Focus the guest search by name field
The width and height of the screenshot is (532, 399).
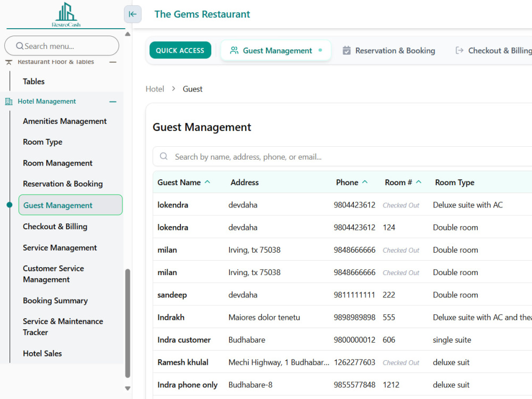[x=342, y=156]
